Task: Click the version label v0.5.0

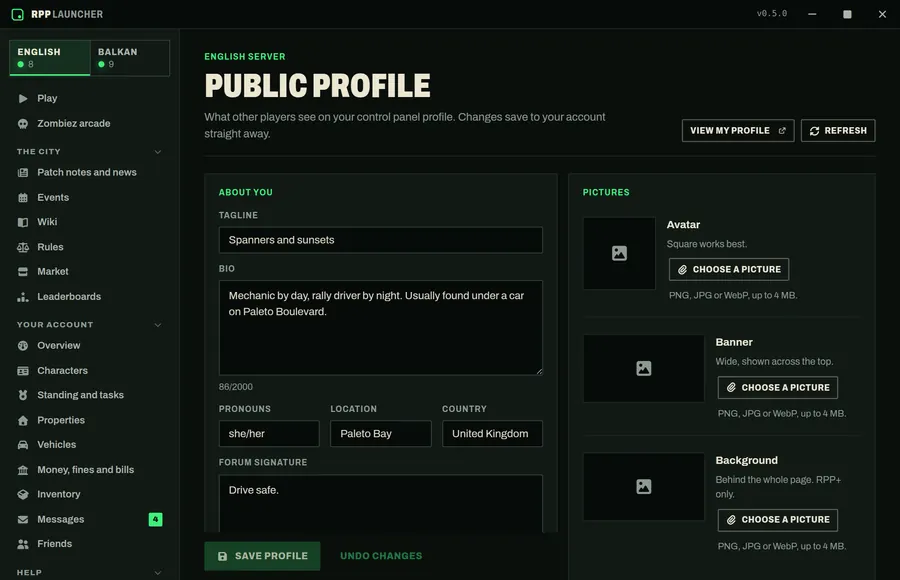Action: click(x=771, y=14)
